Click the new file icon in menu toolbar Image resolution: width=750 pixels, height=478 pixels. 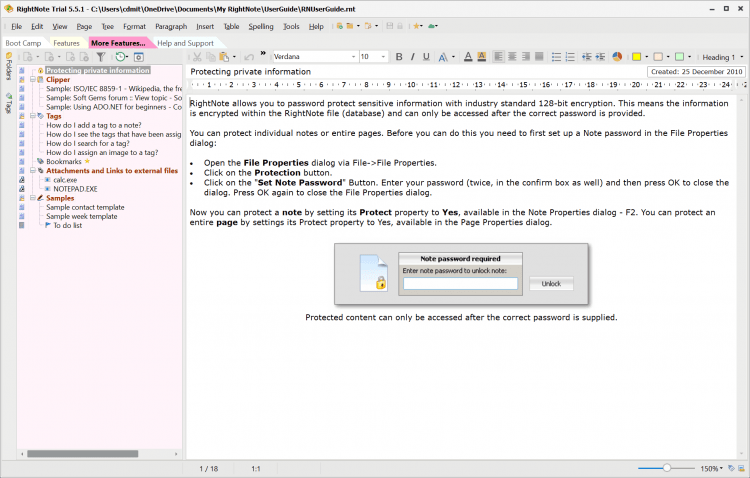pyautogui.click(x=339, y=26)
